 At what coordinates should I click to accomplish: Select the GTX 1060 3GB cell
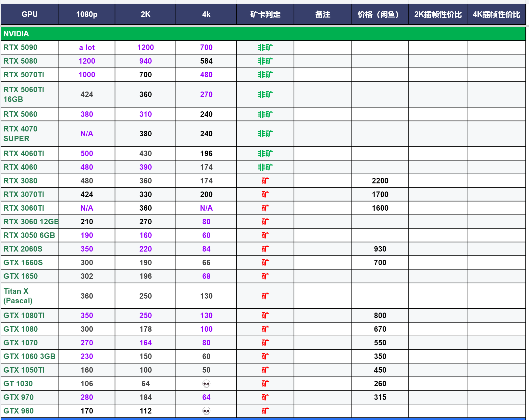pos(30,356)
